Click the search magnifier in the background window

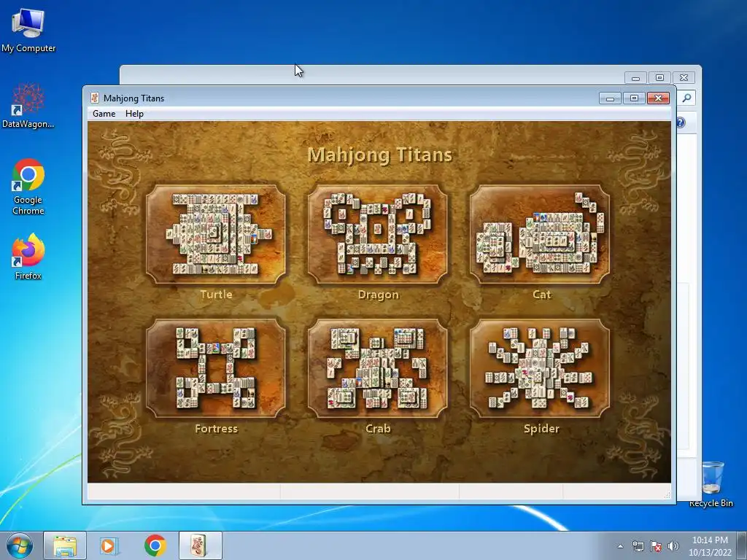[686, 98]
